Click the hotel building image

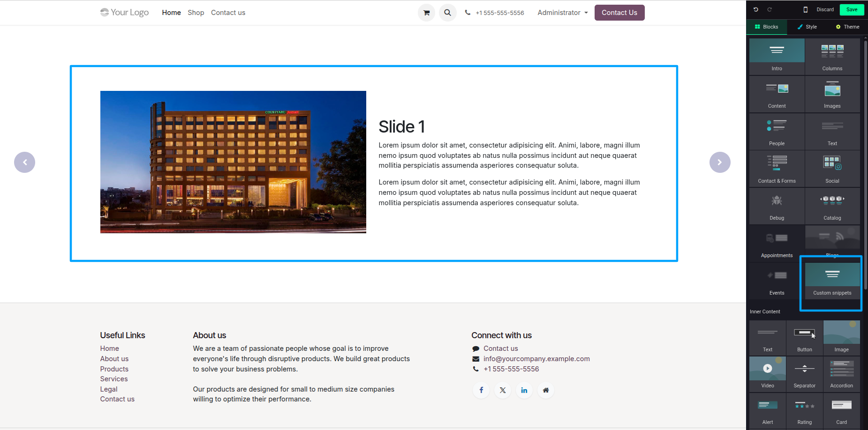point(233,162)
